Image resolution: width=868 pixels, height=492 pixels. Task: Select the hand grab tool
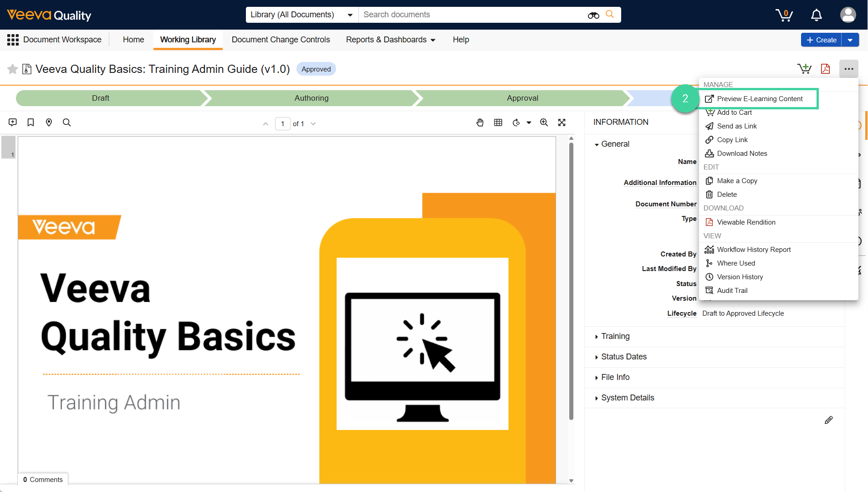click(x=480, y=123)
